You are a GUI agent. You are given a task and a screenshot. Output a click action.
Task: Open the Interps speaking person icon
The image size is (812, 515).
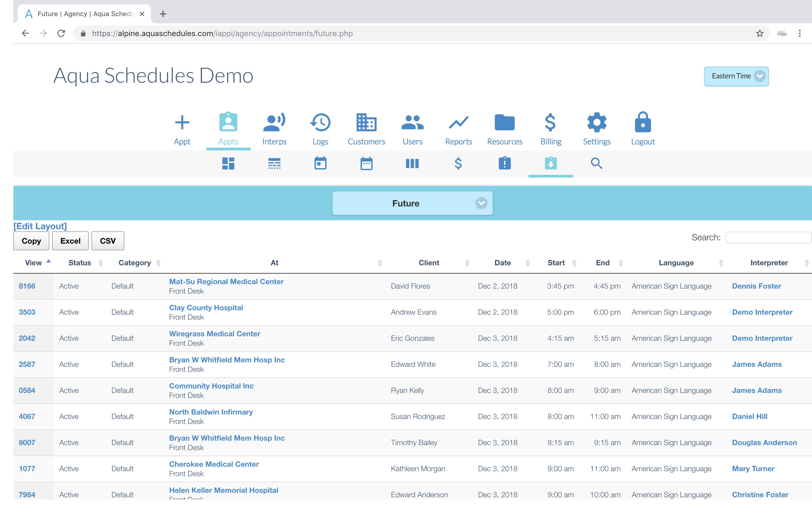(x=274, y=122)
